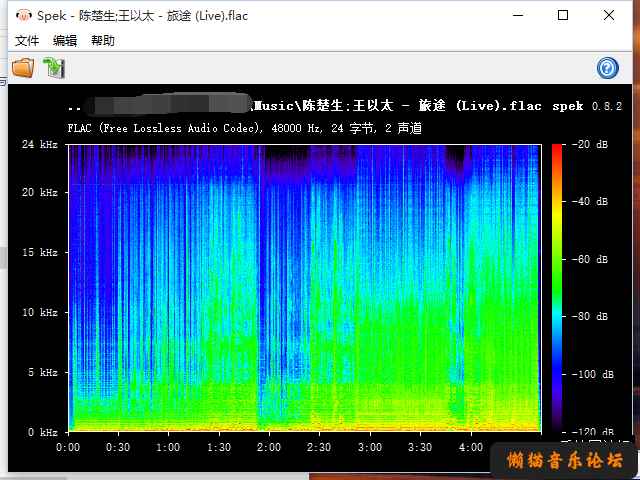Screen dimensions: 640x480
Task: Open the 文件 menu
Action: tap(27, 40)
